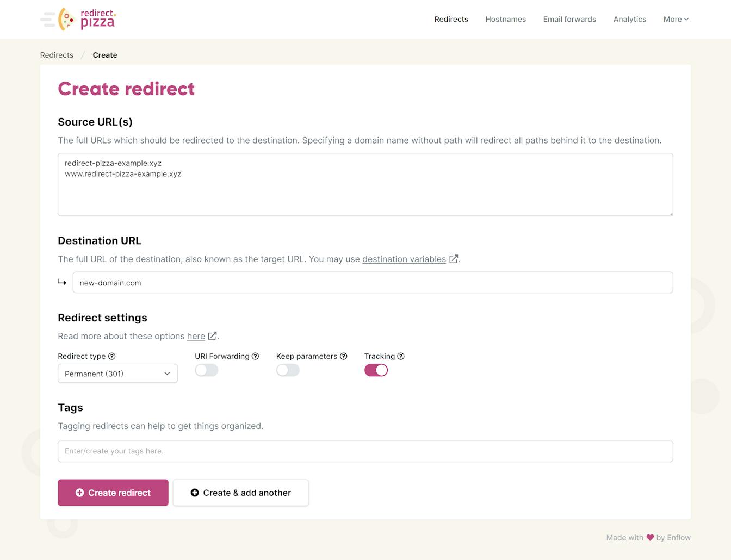Disable the Tracking toggle
731x560 pixels.
point(376,370)
